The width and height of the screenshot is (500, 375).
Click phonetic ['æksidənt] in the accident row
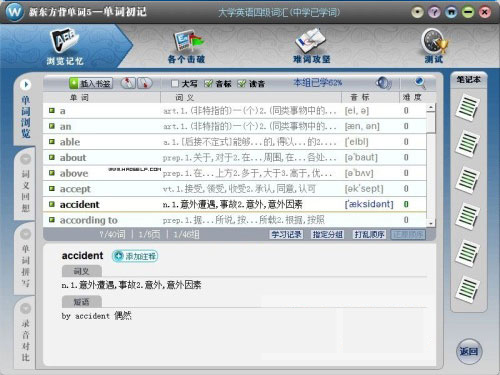pyautogui.click(x=369, y=204)
